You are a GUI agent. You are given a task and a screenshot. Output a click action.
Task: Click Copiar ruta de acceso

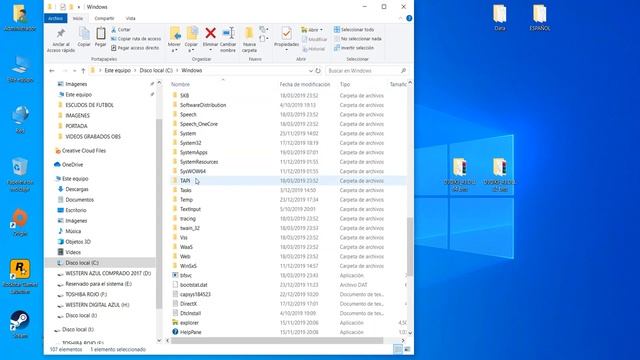136,39
